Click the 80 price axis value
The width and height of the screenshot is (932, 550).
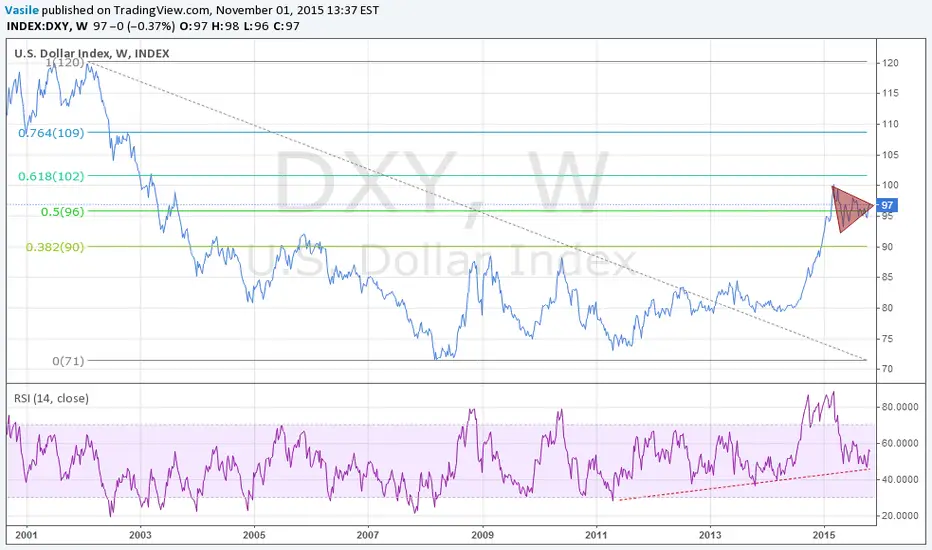(x=887, y=308)
